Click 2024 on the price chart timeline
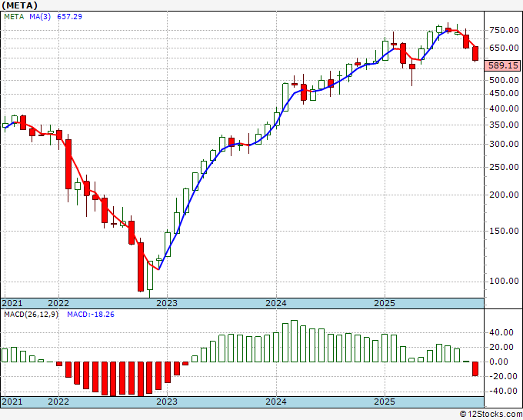 point(276,303)
